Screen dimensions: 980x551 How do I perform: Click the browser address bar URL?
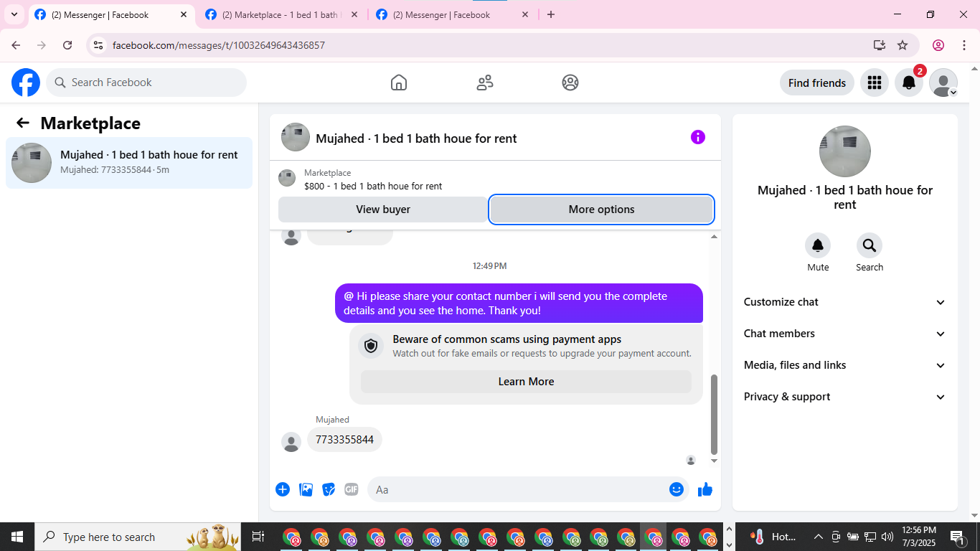[219, 45]
